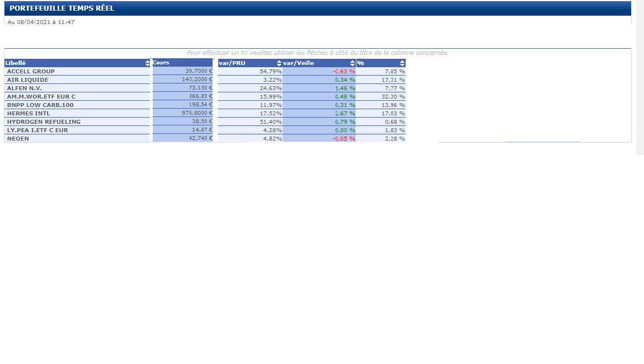Screen dimensions: 644x364
Task: Click the 32,30 % weight cell
Action: pyautogui.click(x=380, y=97)
